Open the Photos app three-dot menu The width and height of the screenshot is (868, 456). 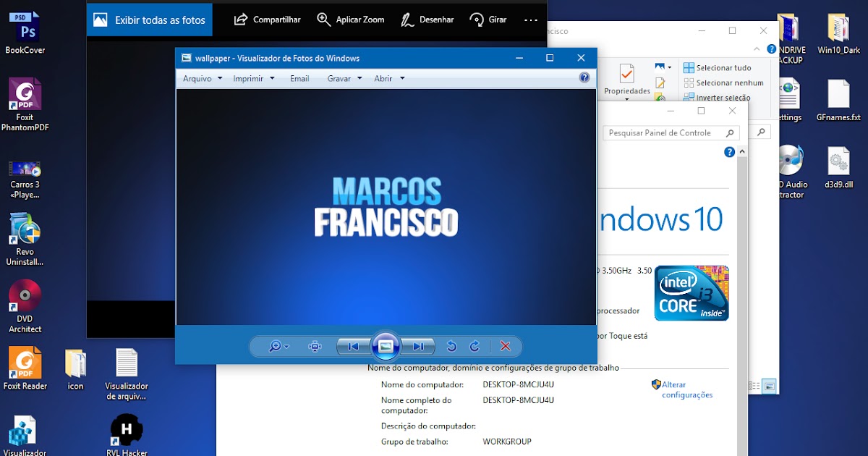[x=531, y=20]
